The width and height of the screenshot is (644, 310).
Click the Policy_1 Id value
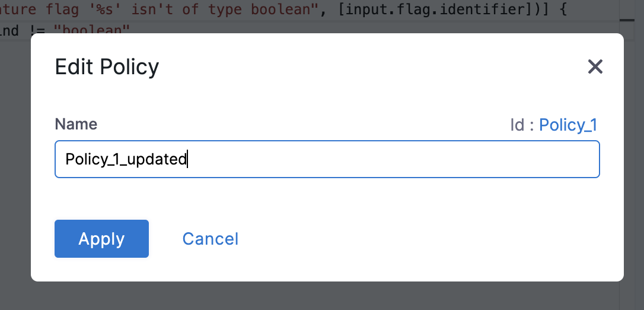tap(568, 125)
